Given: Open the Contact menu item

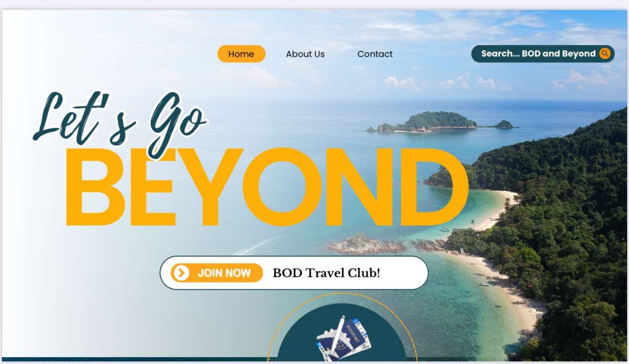Looking at the screenshot, I should pos(375,54).
